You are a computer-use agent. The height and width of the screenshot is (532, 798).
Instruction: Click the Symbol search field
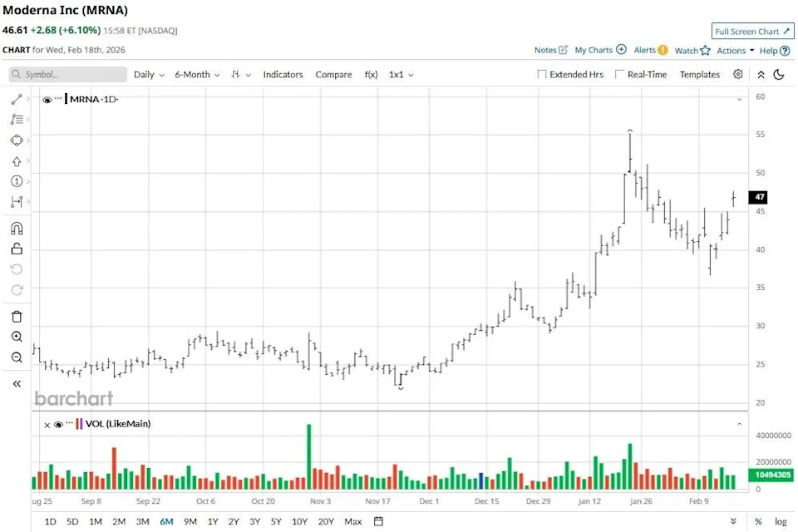coord(68,75)
